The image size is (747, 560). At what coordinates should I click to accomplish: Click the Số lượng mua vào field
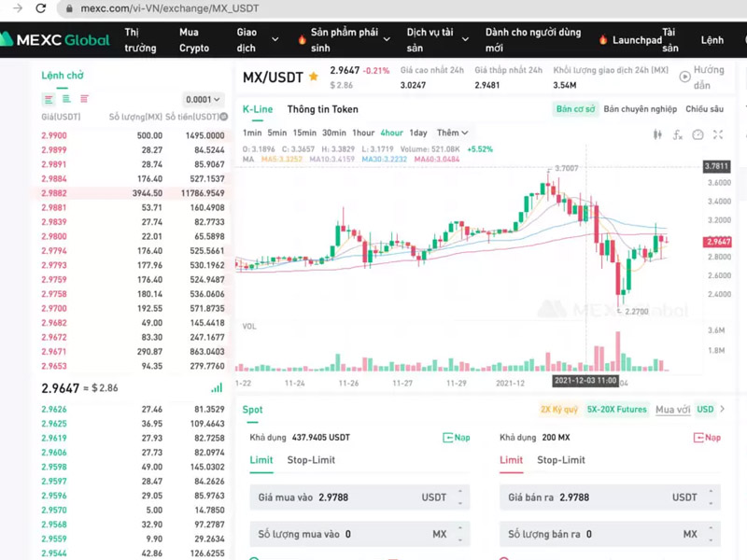[x=359, y=534]
